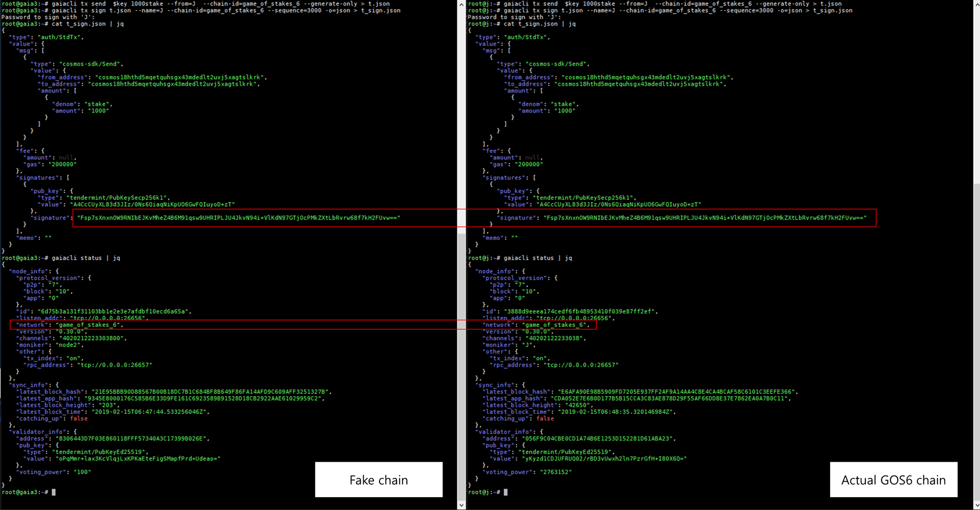
Task: Click the cursor at the root@j prompt
Action: click(x=505, y=492)
